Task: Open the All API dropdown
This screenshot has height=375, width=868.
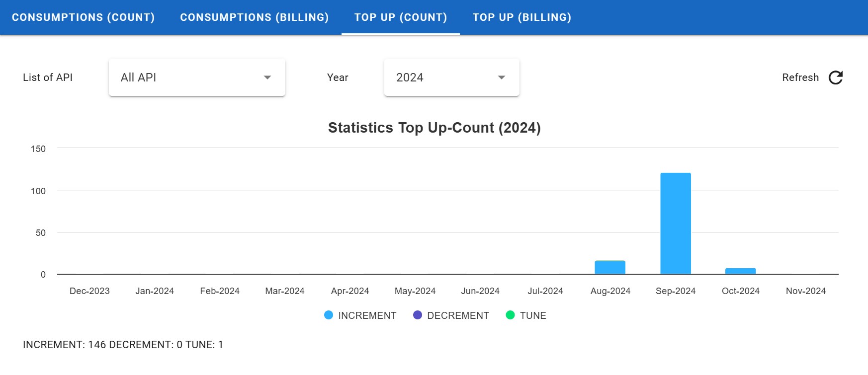Action: [x=196, y=77]
